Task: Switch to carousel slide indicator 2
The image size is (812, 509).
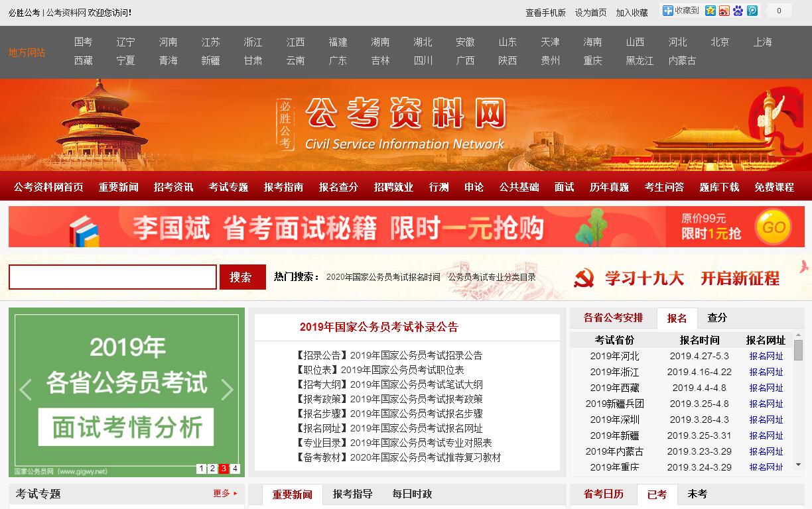Action: 212,469
